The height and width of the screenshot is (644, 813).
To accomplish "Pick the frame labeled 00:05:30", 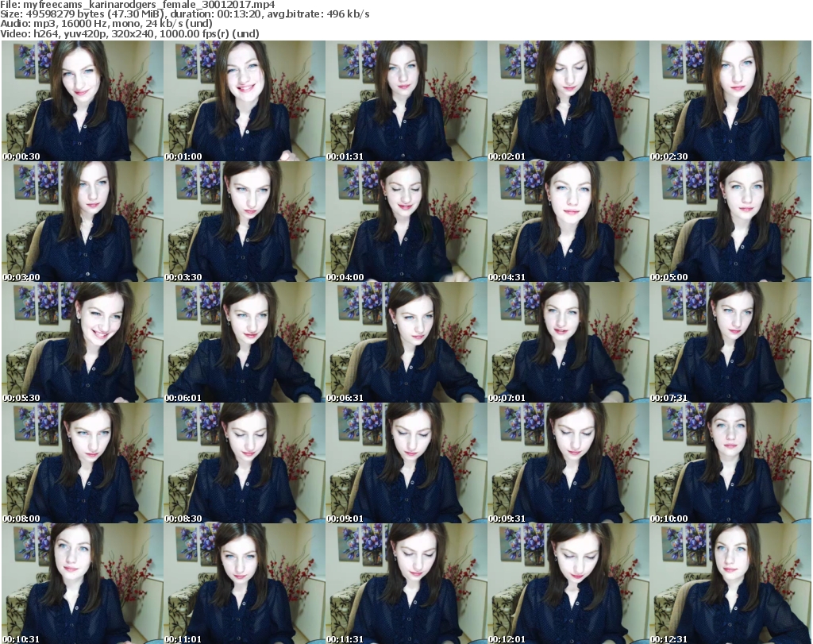I will pyautogui.click(x=83, y=343).
